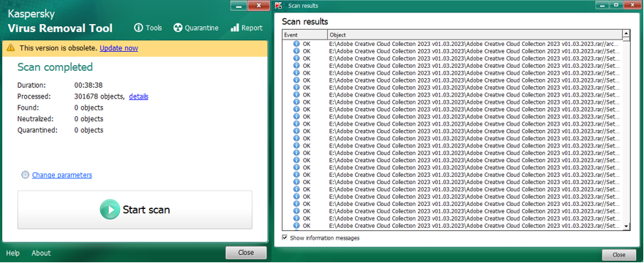Click the info icon of the last result row

click(296, 225)
